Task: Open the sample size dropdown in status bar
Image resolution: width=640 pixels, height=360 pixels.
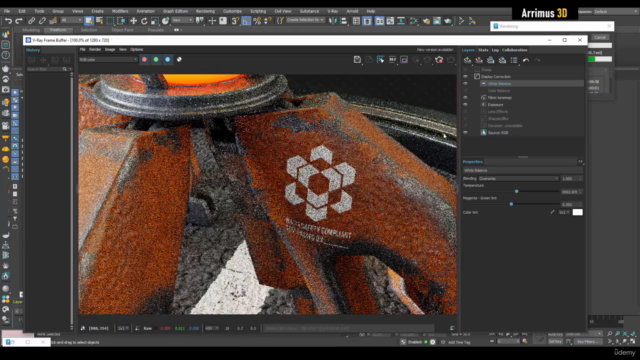Action: point(123,328)
